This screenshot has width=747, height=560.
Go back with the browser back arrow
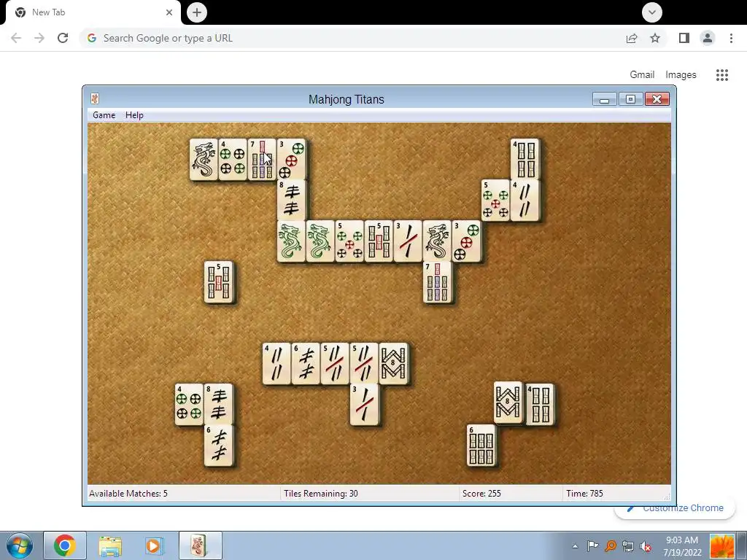point(16,38)
